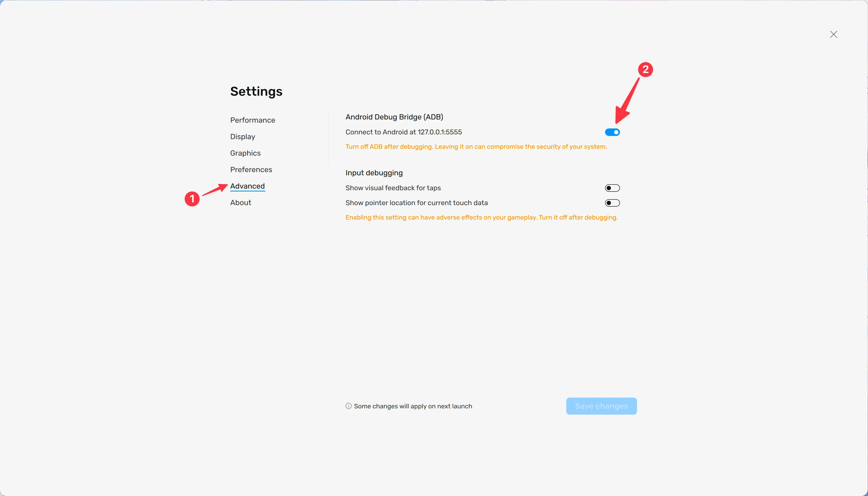Click the 'Some changes will apply' note
This screenshot has width=868, height=496.
click(413, 406)
